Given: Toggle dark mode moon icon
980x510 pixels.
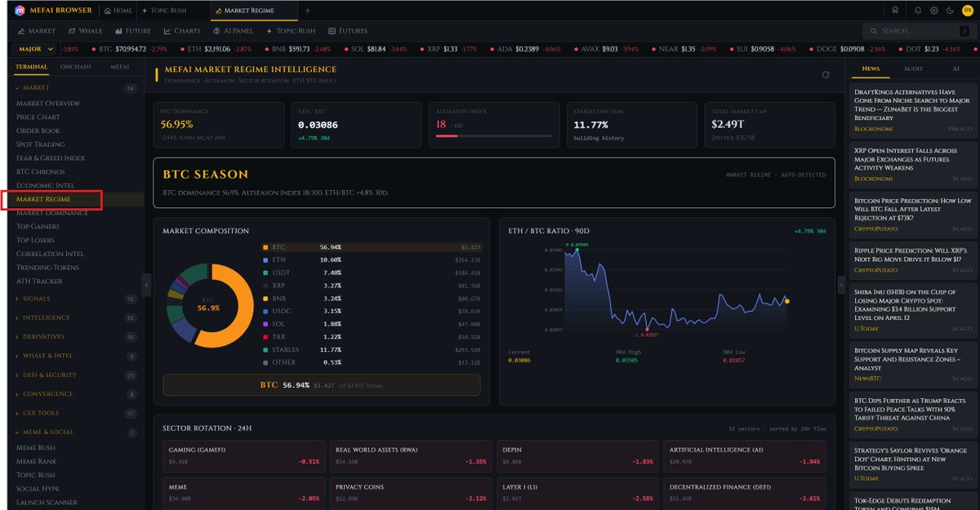Looking at the screenshot, I should (950, 11).
